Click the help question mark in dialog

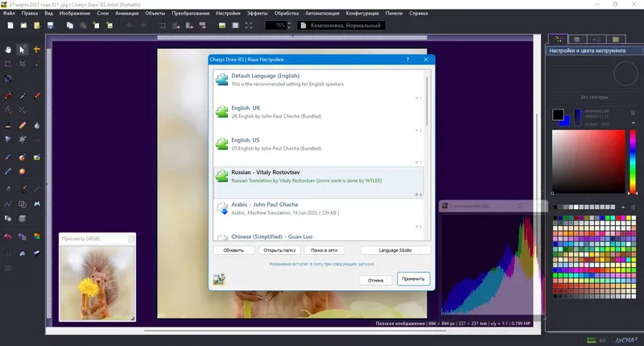click(x=407, y=60)
